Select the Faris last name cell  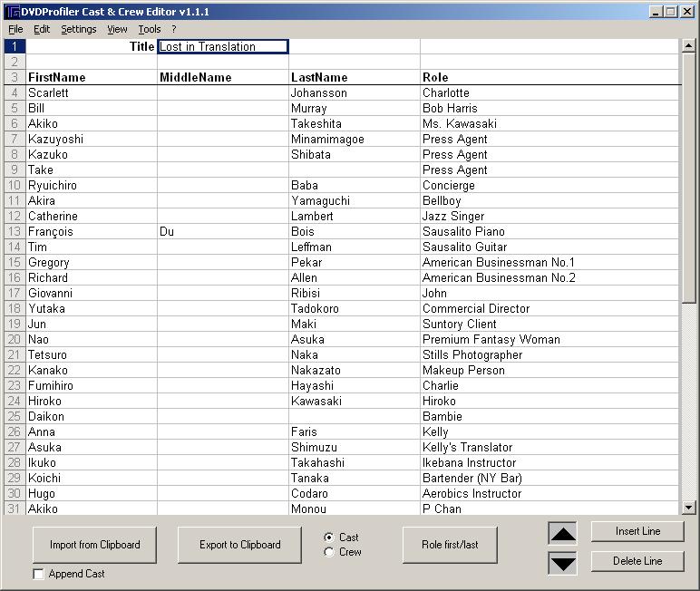click(x=355, y=432)
